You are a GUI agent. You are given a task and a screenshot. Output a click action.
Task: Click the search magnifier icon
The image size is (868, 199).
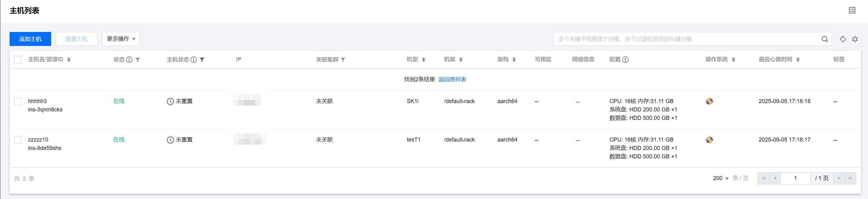(825, 39)
